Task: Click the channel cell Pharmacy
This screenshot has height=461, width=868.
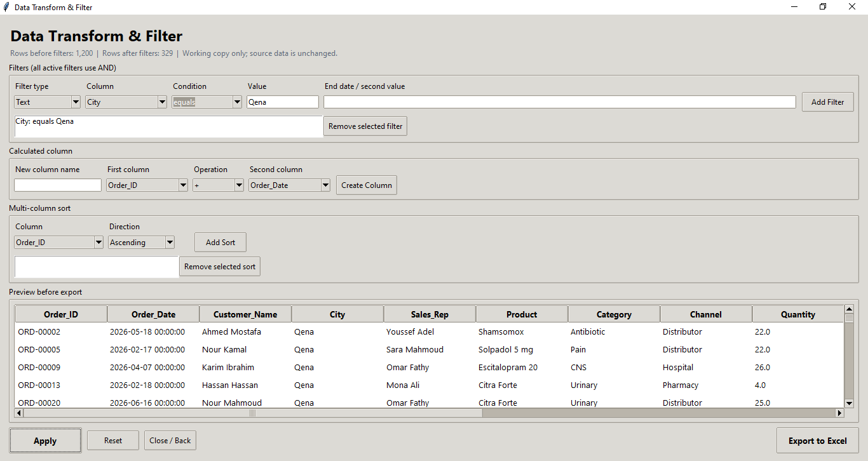Action: pos(681,385)
